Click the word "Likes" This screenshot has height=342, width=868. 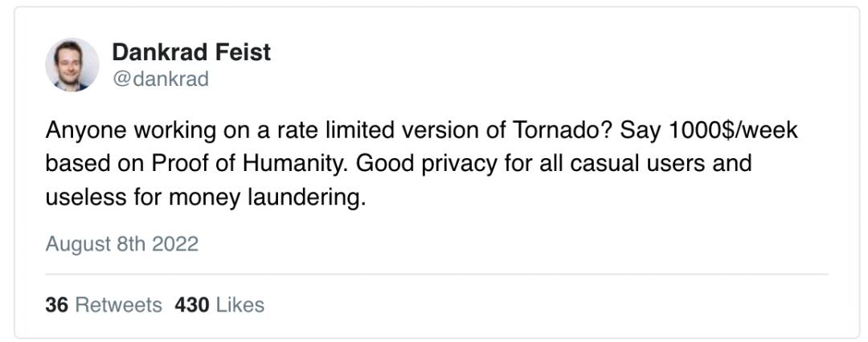click(x=240, y=305)
